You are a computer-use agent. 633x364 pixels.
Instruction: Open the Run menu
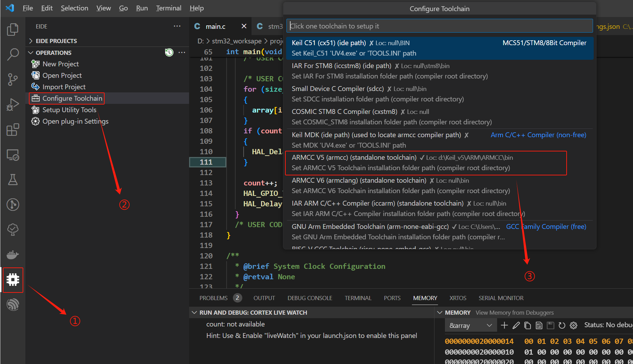tap(142, 8)
